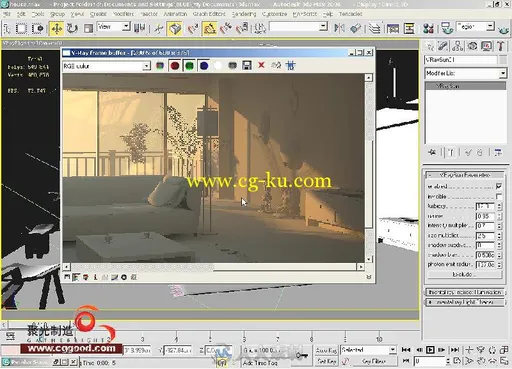Open the Material Editor icon
The width and height of the screenshot is (512, 369).
(x=428, y=28)
